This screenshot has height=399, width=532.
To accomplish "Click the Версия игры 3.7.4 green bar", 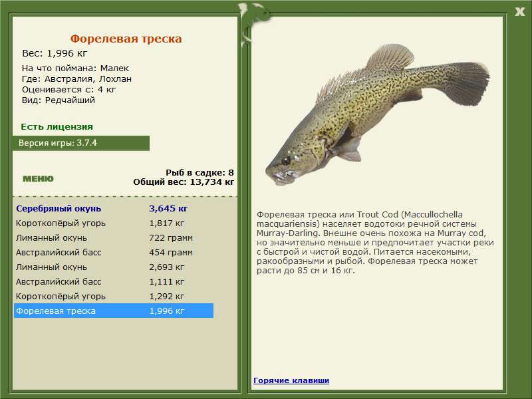I will [x=80, y=143].
